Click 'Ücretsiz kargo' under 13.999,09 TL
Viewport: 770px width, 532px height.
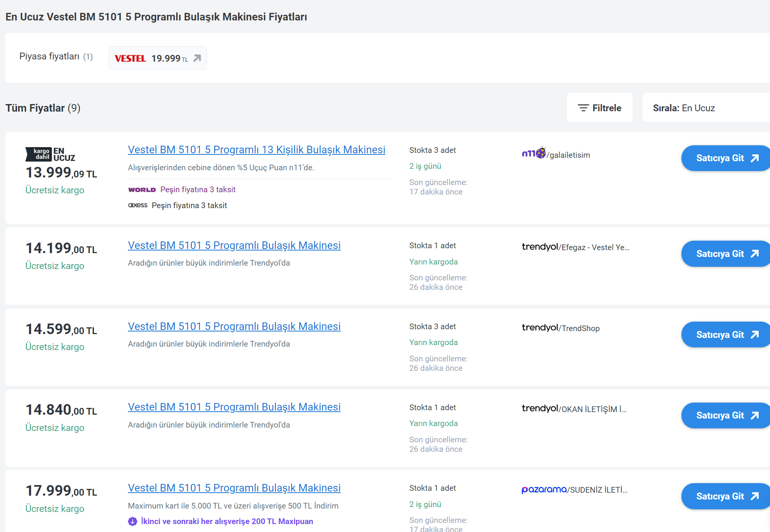coord(55,190)
